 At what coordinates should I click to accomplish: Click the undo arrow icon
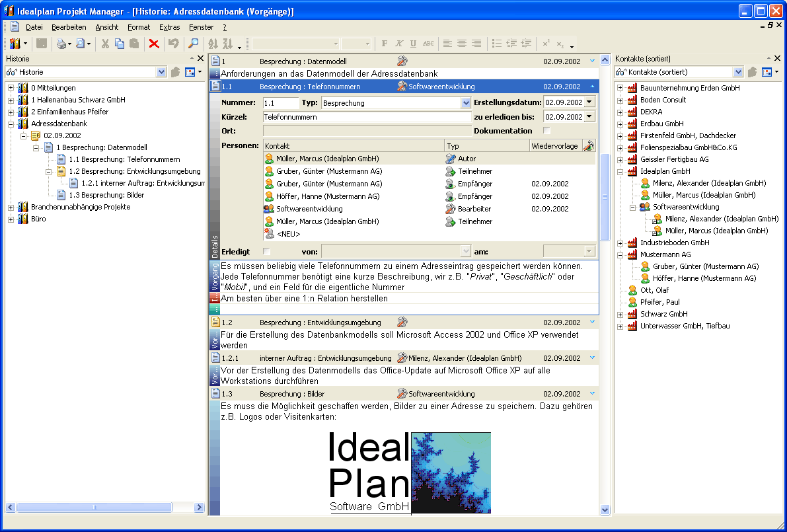coord(174,44)
